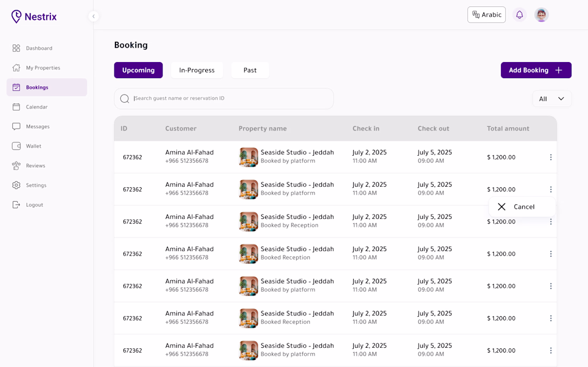588x367 pixels.
Task: Open the Wallet icon in the sidebar
Action: (16, 146)
